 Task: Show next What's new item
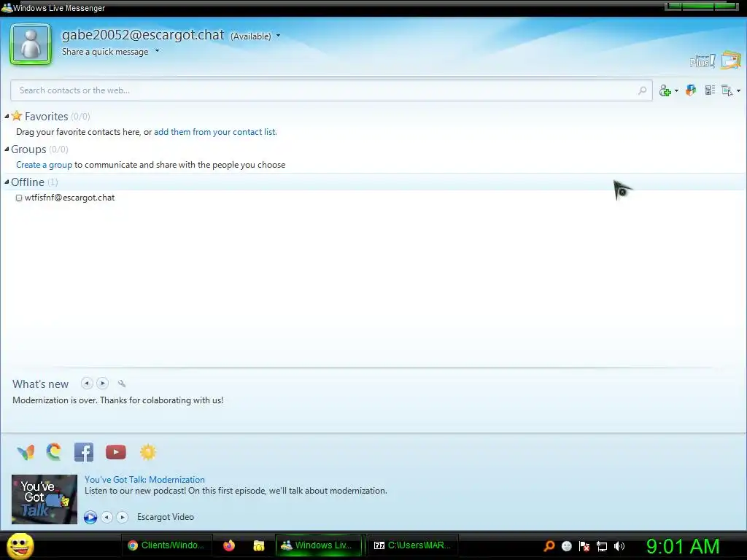(x=102, y=384)
